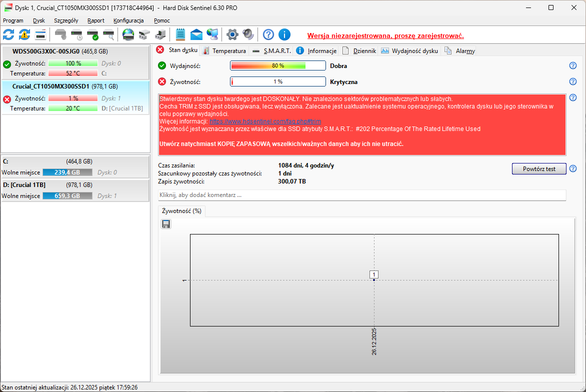The height and width of the screenshot is (392, 586).
Task: Click the Crucial 20 °C temperature bar
Action: (x=73, y=108)
